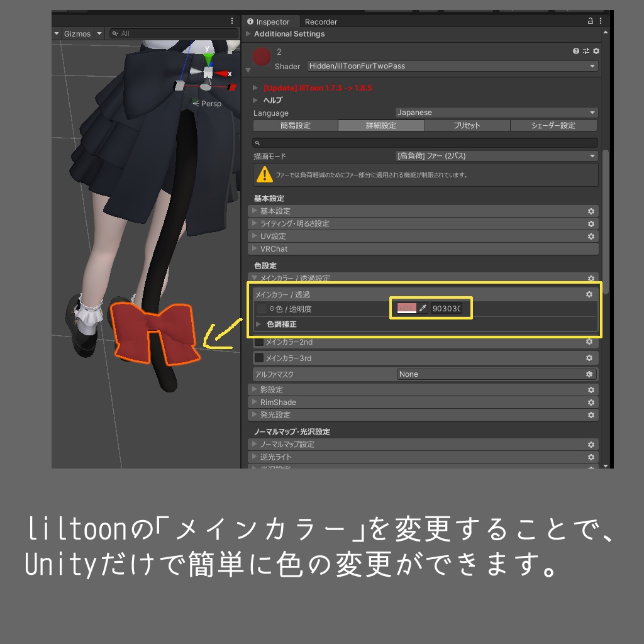Select the eyedropper next to the main color
Screen dimensions: 644x644
pyautogui.click(x=423, y=308)
